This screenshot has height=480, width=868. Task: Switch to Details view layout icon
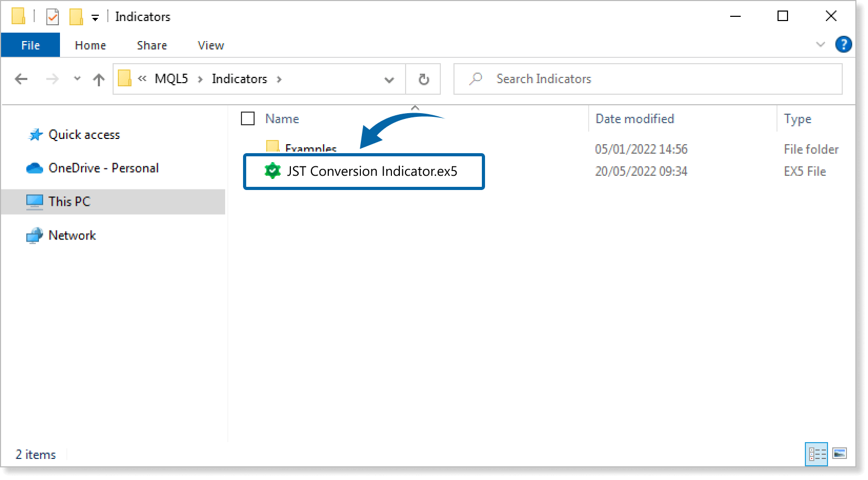coord(817,454)
